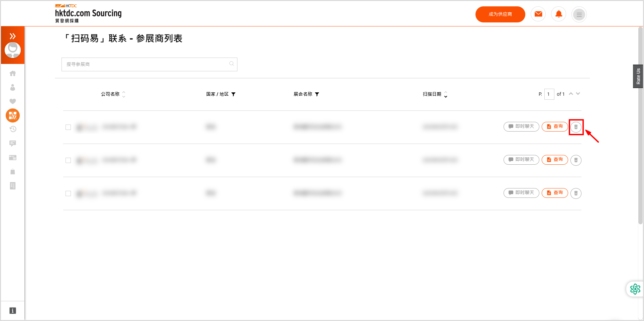644x321 pixels.
Task: Tick the first row checkbox
Action: tap(68, 127)
